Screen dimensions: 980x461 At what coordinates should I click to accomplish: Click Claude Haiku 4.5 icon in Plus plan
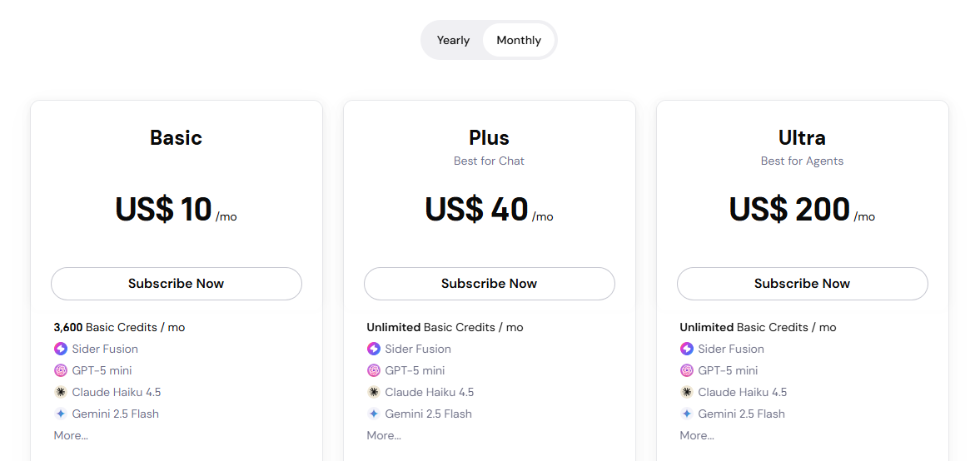tap(374, 392)
